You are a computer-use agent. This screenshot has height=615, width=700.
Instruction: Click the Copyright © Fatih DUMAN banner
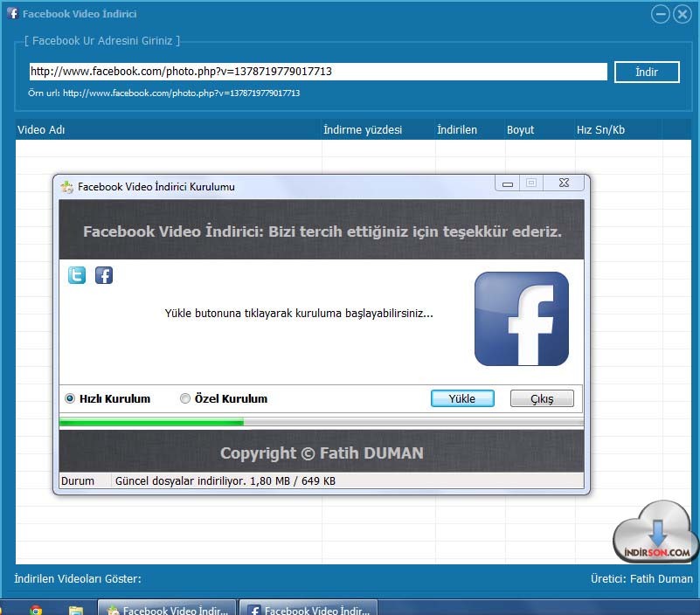pyautogui.click(x=322, y=453)
